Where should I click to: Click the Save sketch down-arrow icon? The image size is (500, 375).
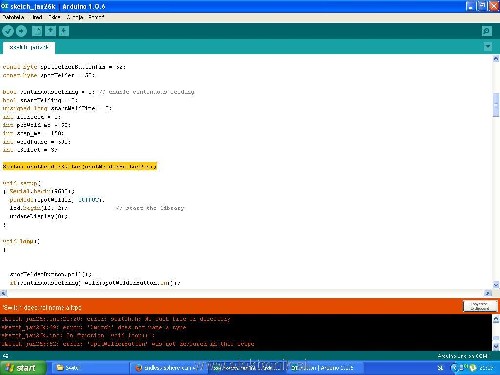click(64, 31)
